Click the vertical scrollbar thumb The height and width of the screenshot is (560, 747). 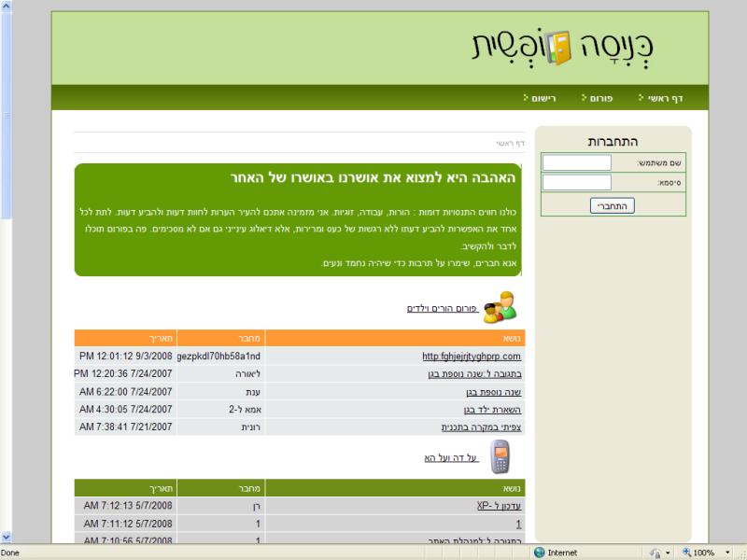coord(6,115)
